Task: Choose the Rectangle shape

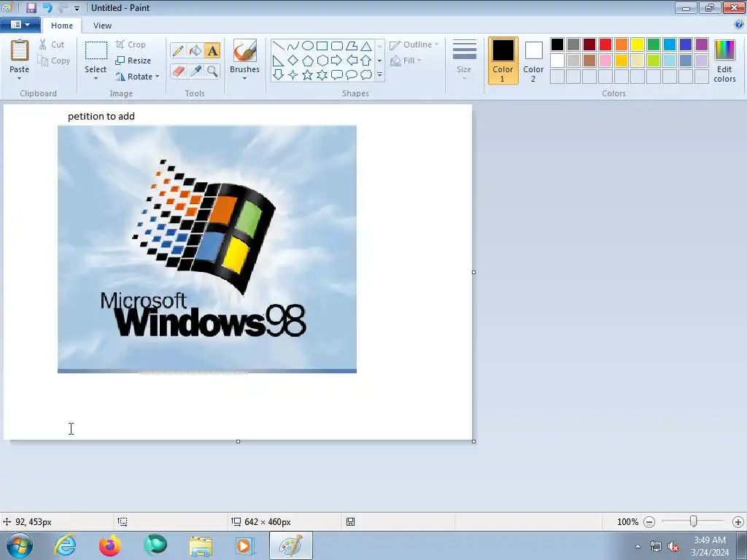Action: [x=322, y=46]
